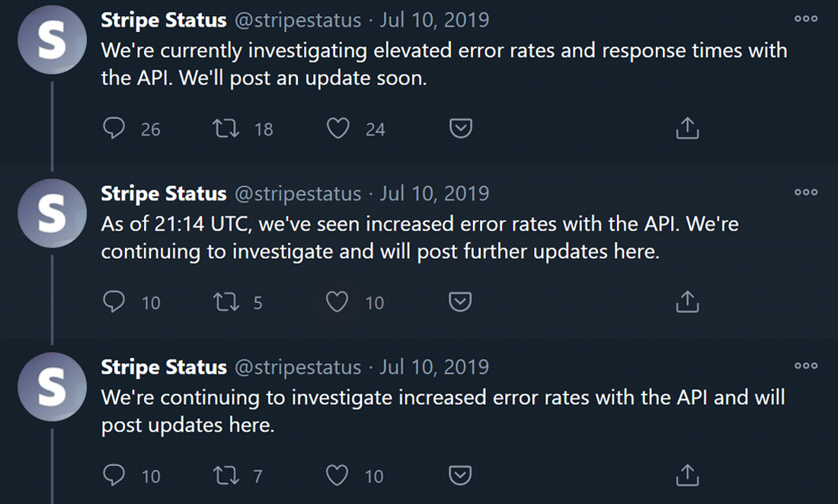Like the last tweet in the thread
Screen dimensions: 838x504
coord(337,475)
